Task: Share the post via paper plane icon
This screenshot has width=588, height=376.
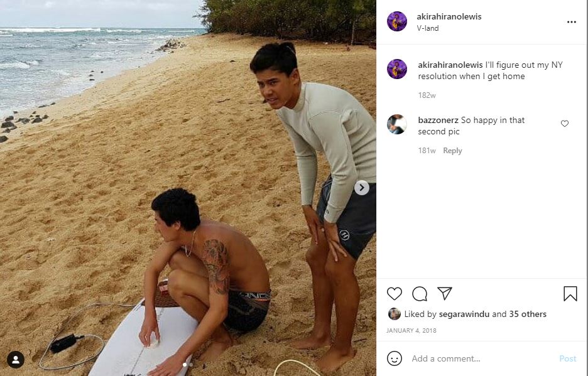Action: [x=445, y=293]
